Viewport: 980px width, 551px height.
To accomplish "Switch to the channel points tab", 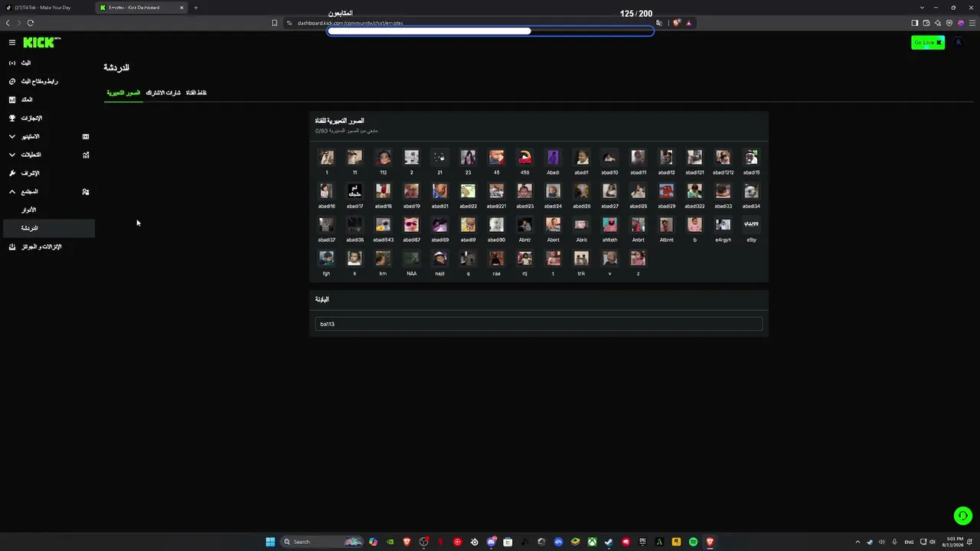I will click(x=196, y=93).
